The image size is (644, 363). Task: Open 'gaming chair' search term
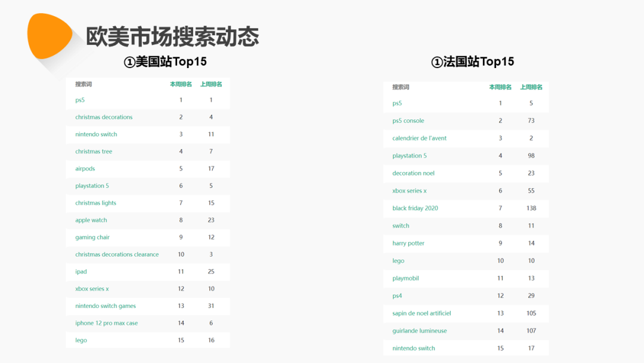92,237
